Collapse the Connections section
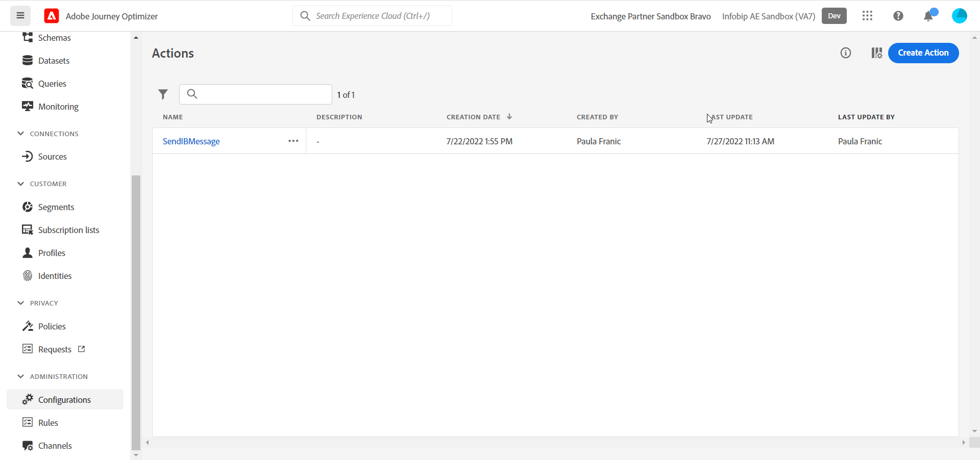 [21, 134]
